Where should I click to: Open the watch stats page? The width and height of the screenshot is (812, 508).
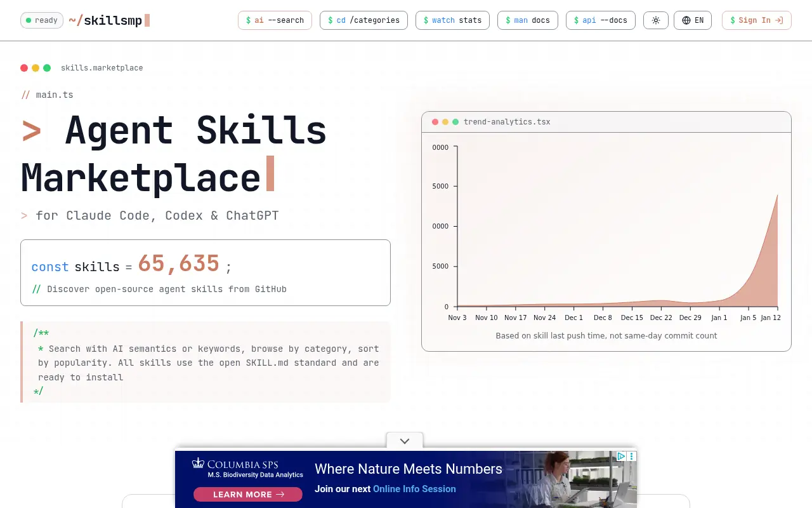point(452,20)
